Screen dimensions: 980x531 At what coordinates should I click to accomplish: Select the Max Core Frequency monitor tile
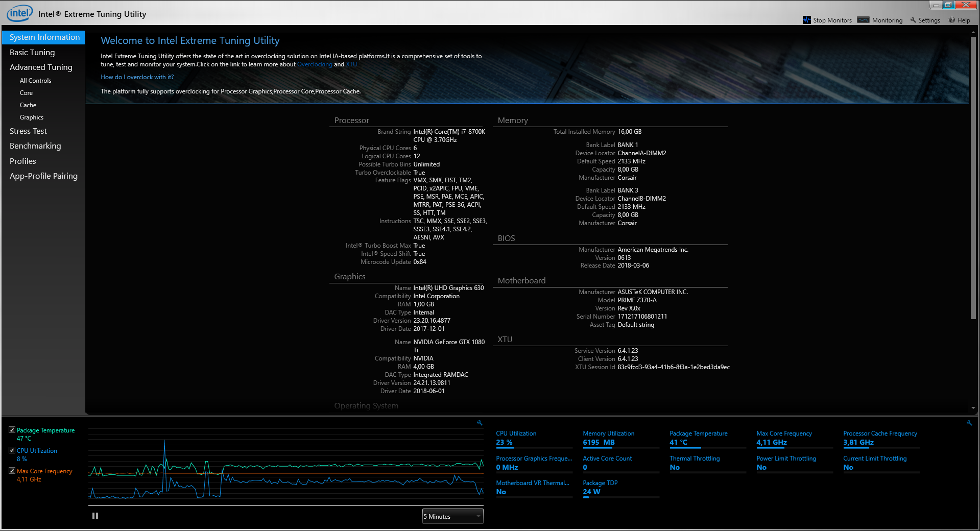795,439
